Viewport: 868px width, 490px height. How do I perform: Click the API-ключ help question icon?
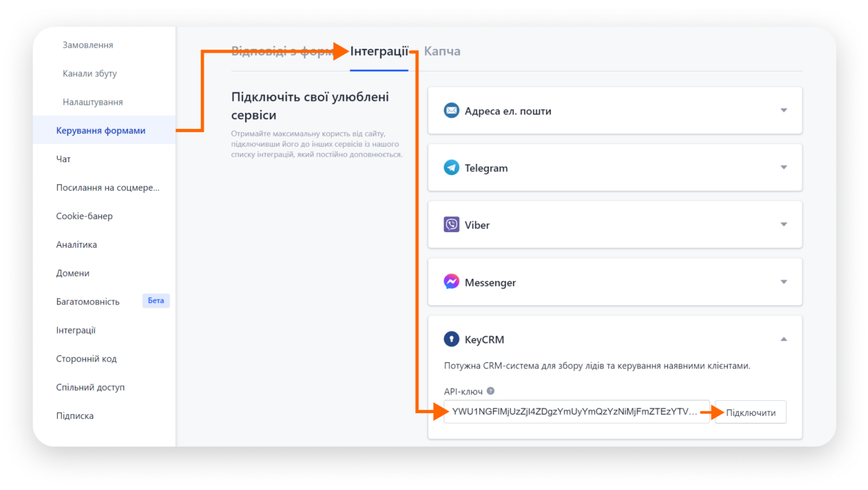tap(490, 391)
